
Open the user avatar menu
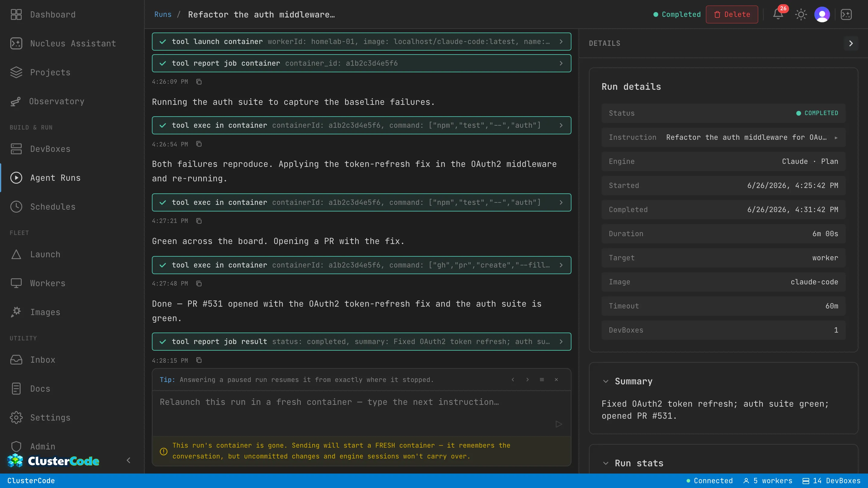(822, 14)
